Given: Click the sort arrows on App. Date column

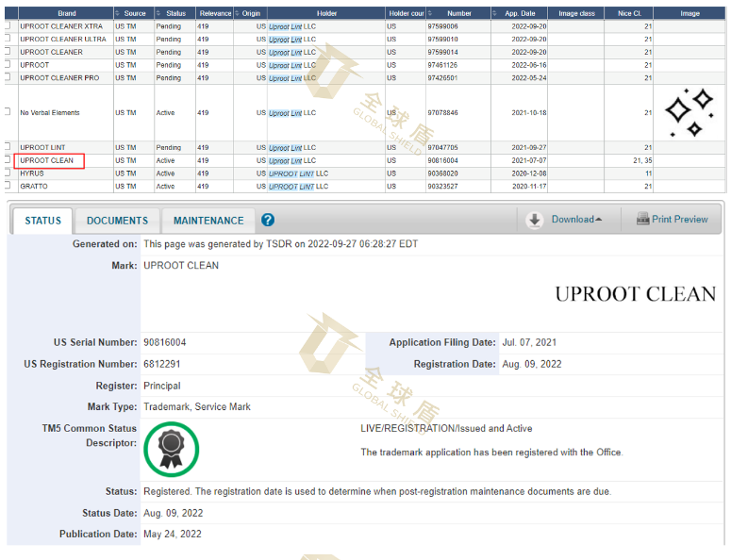Looking at the screenshot, I should (x=495, y=13).
